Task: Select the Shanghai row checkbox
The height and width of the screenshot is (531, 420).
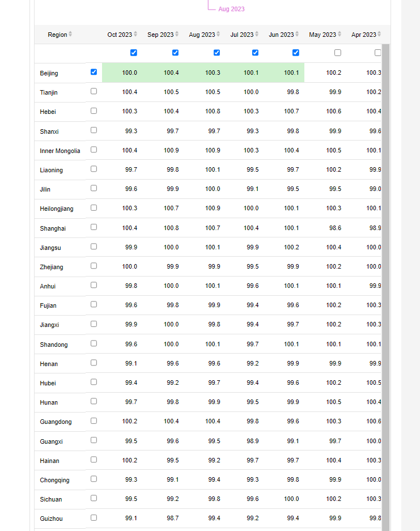Action: (x=94, y=227)
